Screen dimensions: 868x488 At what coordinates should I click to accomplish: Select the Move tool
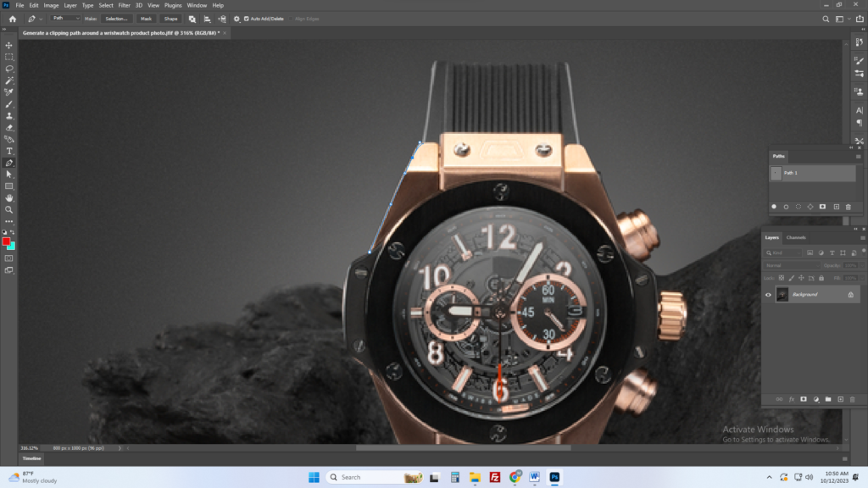[x=9, y=45]
